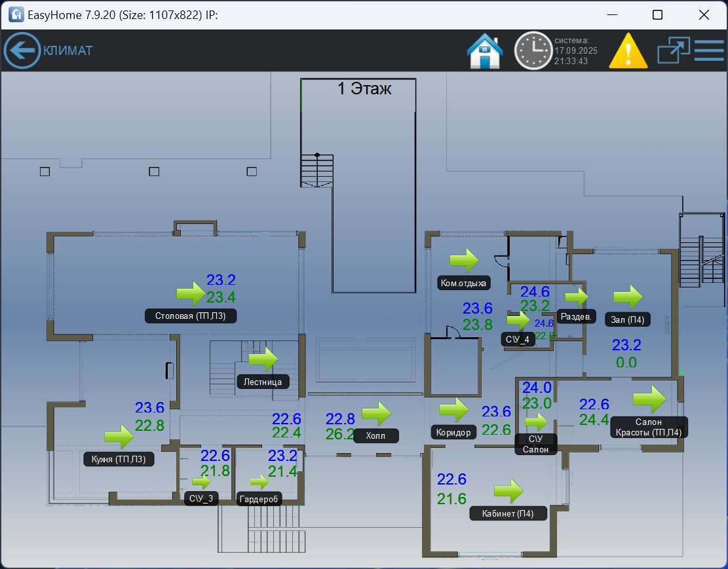Click the system clock icon
728x569 pixels.
(x=533, y=50)
